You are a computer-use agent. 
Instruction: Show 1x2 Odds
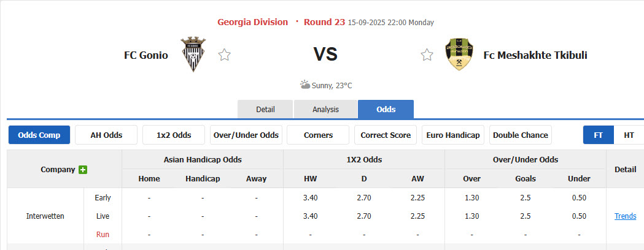coord(174,135)
